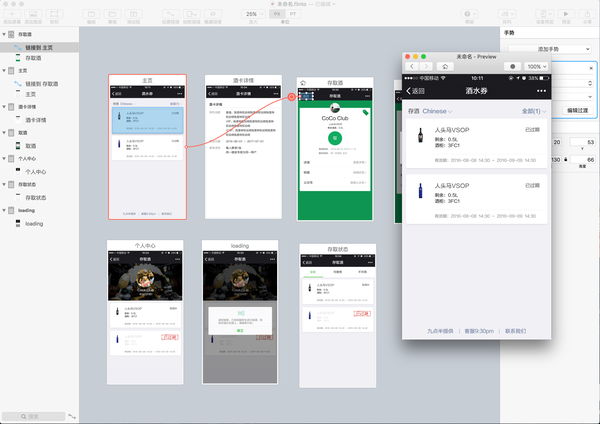Click the sidebar search field

pos(33,416)
